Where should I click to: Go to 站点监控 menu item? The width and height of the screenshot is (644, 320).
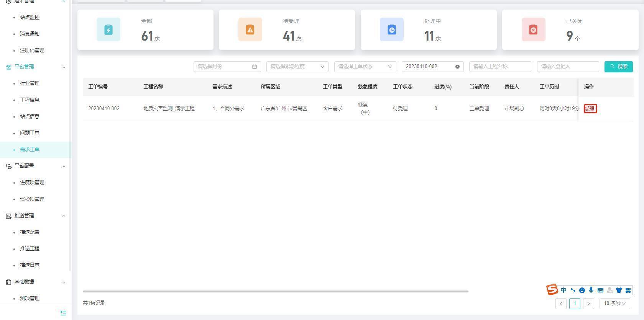point(30,17)
